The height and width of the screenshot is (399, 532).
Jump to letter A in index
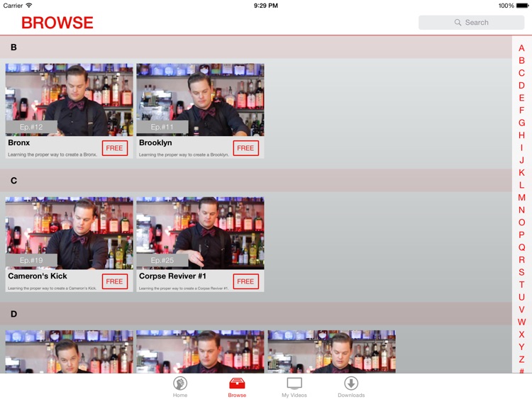click(521, 48)
